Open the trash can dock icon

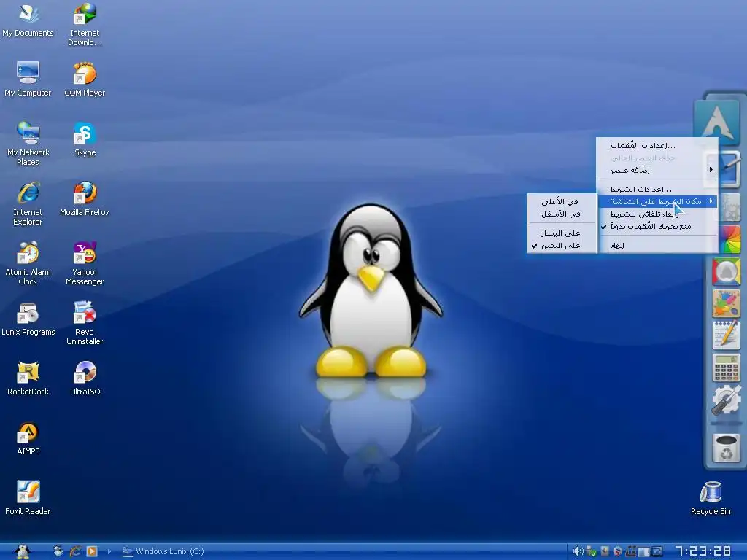click(x=726, y=447)
